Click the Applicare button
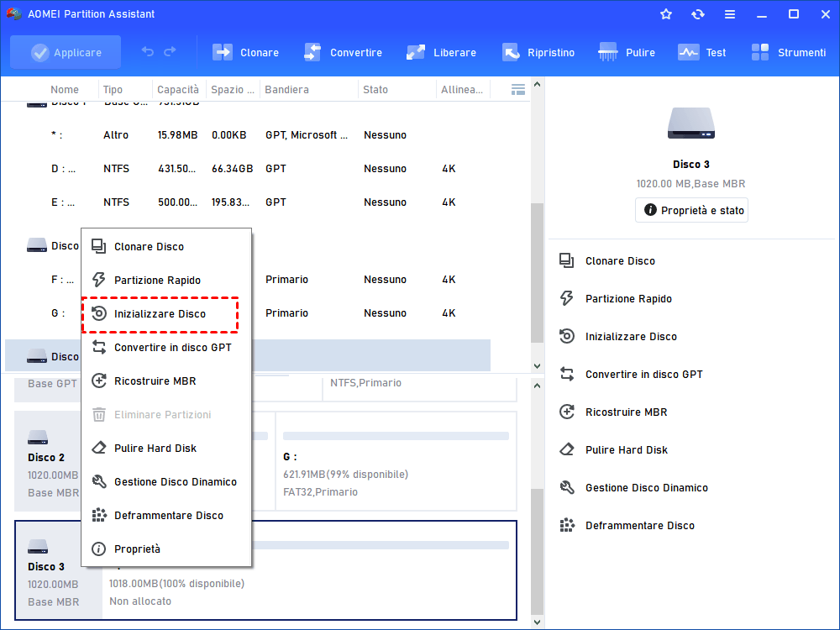Viewport: 840px width, 630px height. [x=66, y=52]
